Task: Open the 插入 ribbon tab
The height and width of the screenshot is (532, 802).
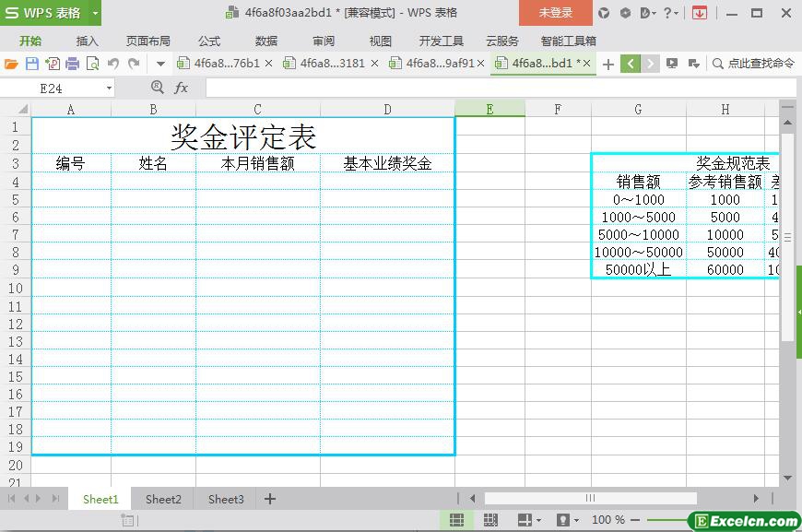Action: click(87, 41)
